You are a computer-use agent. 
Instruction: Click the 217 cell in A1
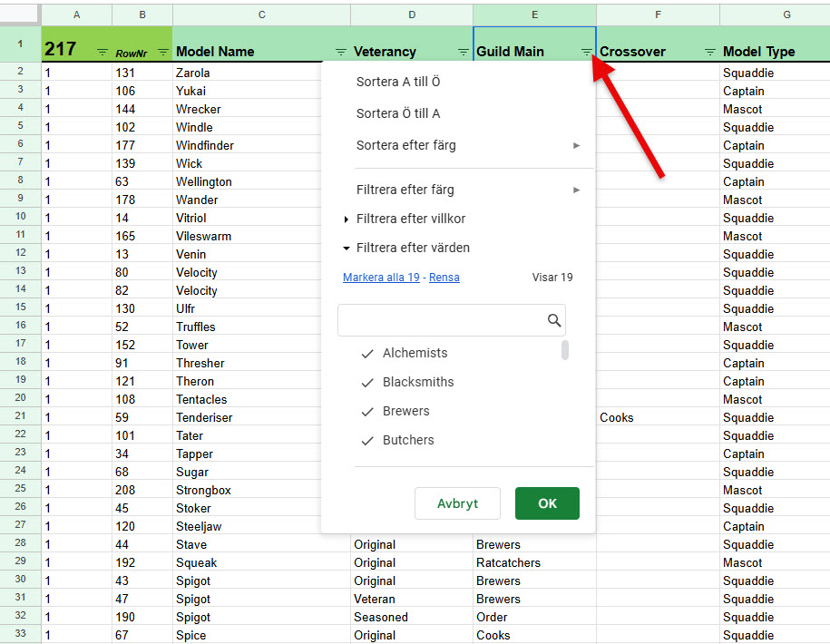click(x=77, y=44)
